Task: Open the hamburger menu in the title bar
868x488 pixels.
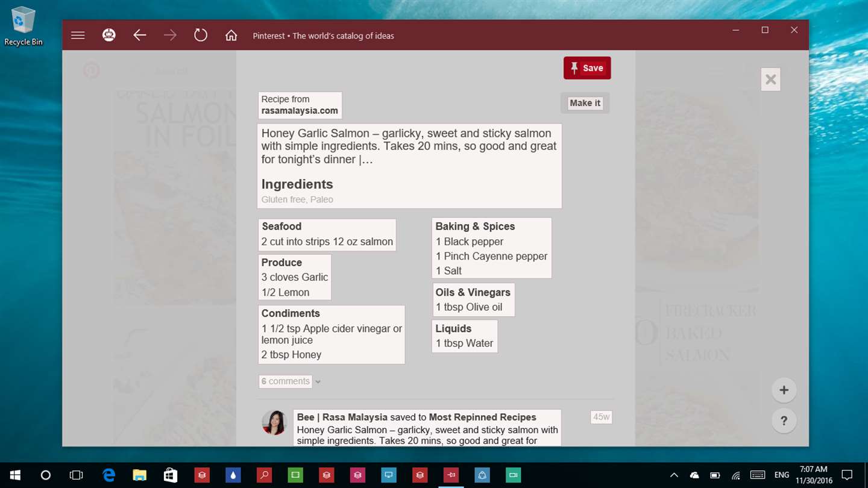Action: tap(78, 36)
